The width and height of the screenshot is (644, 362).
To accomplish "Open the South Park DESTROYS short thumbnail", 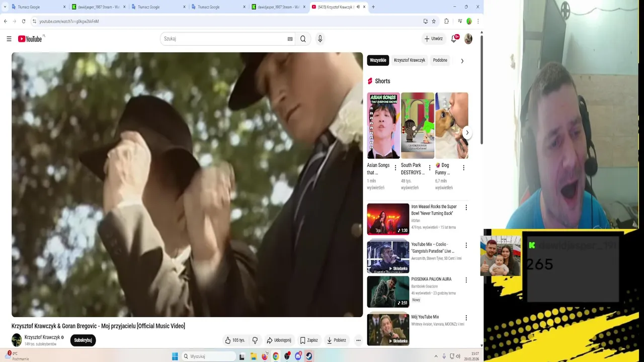I will pyautogui.click(x=418, y=125).
